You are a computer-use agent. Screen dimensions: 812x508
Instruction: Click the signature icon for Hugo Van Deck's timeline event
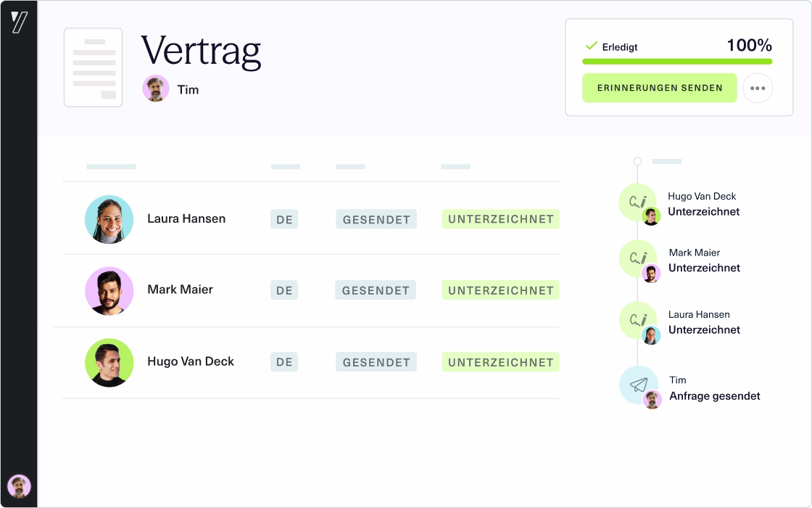637,202
